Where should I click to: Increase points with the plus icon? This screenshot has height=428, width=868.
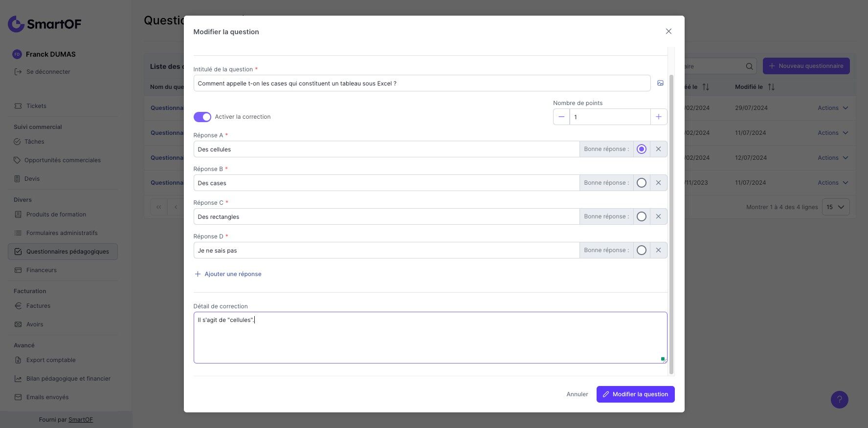(659, 117)
